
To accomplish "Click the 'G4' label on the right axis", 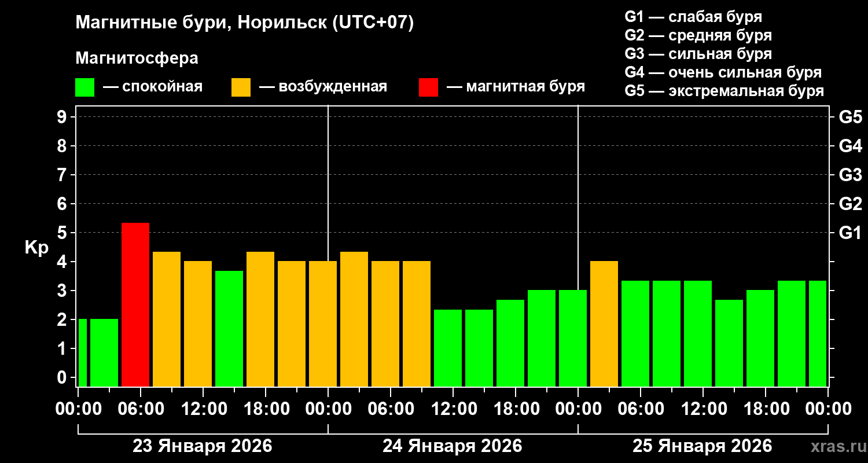I will coord(850,146).
